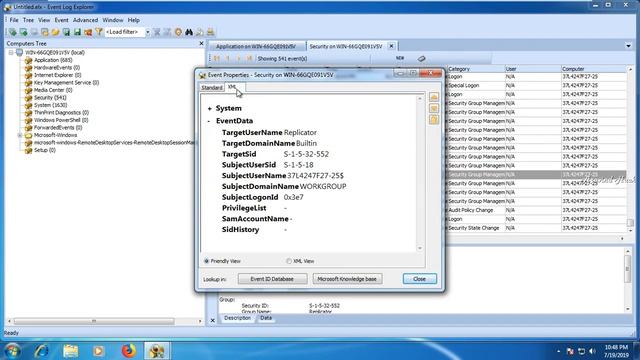The width and height of the screenshot is (640, 360).
Task: Click the Action Center flag tray icon
Action: [x=570, y=351]
